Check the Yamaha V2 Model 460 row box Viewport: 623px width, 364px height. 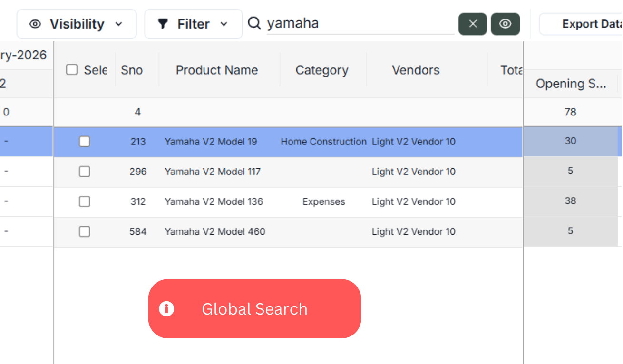[85, 231]
